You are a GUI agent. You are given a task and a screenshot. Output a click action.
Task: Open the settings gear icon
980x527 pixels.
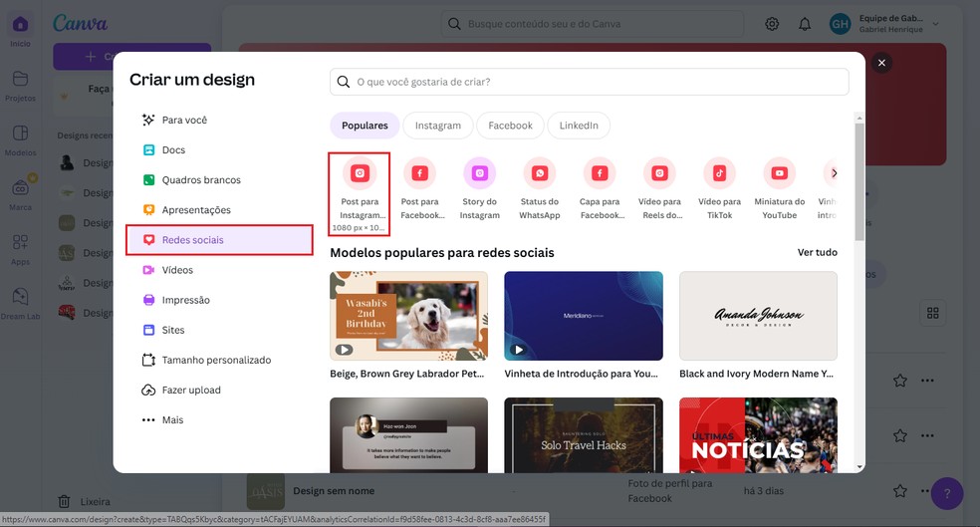[x=772, y=24]
